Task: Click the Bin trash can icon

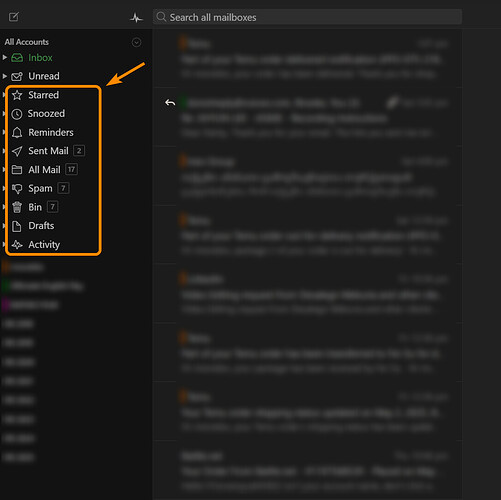Action: pyautogui.click(x=17, y=207)
